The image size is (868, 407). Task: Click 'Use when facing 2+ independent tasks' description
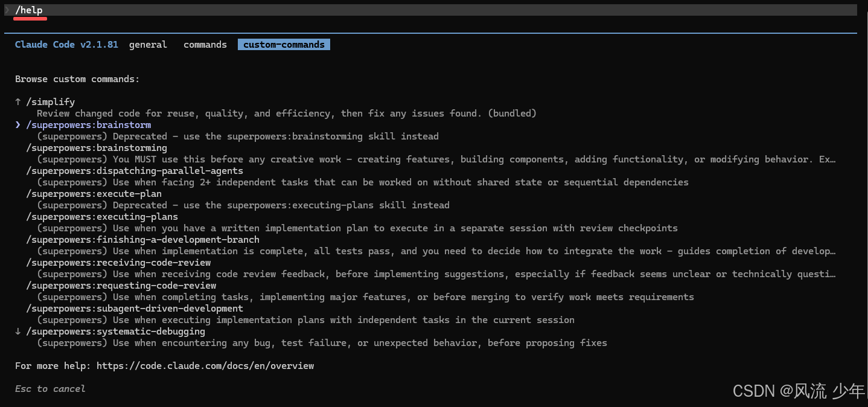[363, 182]
